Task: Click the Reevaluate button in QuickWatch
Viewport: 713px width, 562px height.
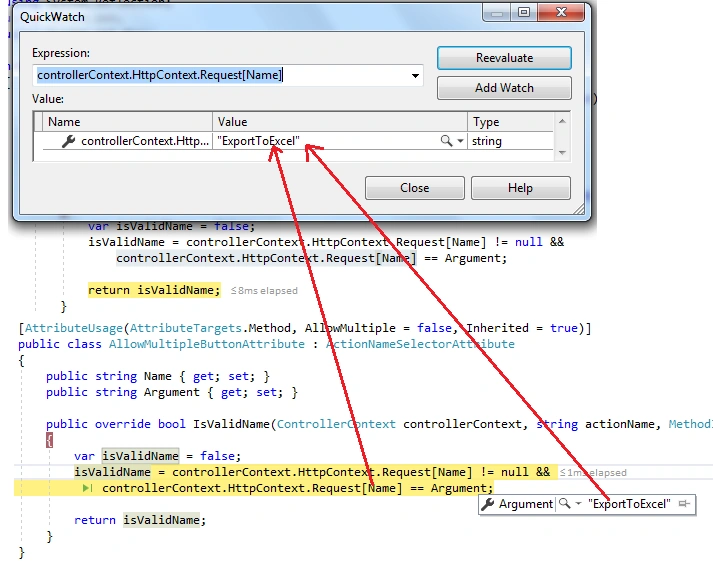Action: coord(504,58)
